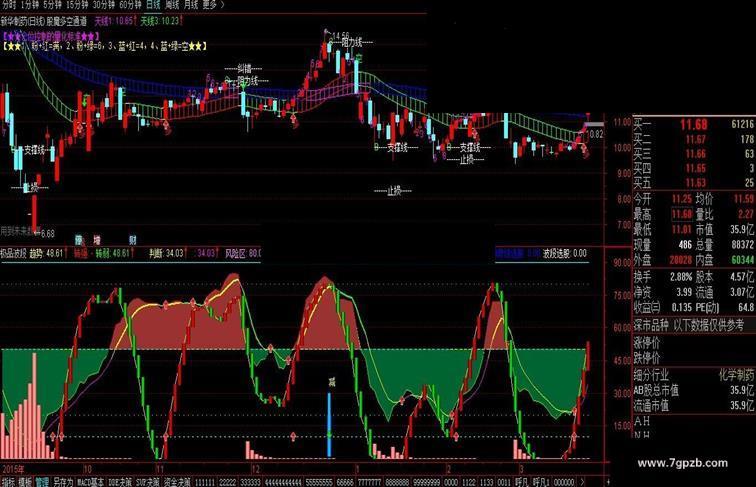Click the 风险区 indicator value label
756x487 pixels.
pyautogui.click(x=243, y=253)
